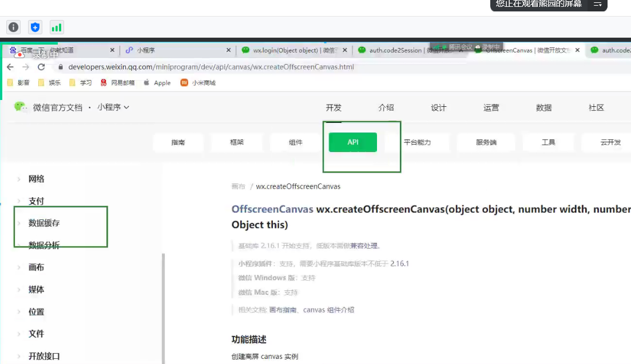Viewport: 631px width, 364px height.
Task: Open the 画布指南 related doc link
Action: coord(283,310)
